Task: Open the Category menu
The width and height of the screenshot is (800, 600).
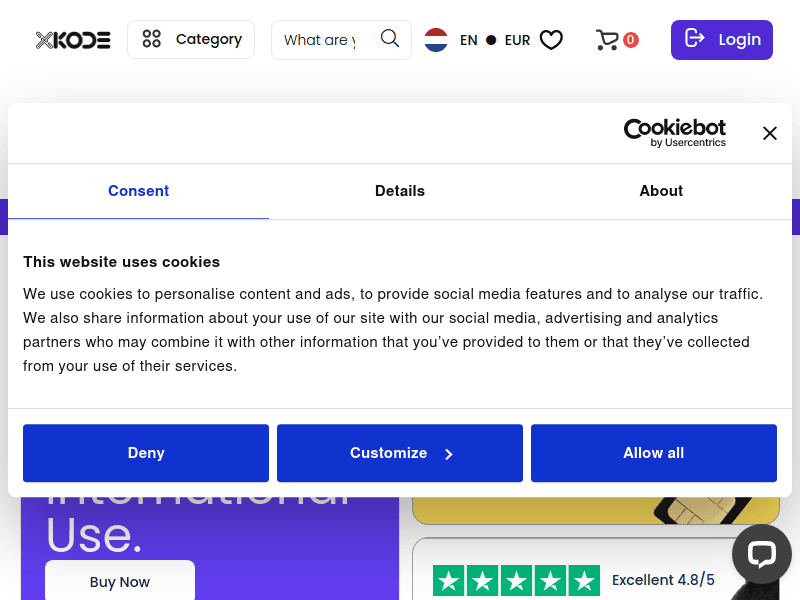Action: [191, 40]
